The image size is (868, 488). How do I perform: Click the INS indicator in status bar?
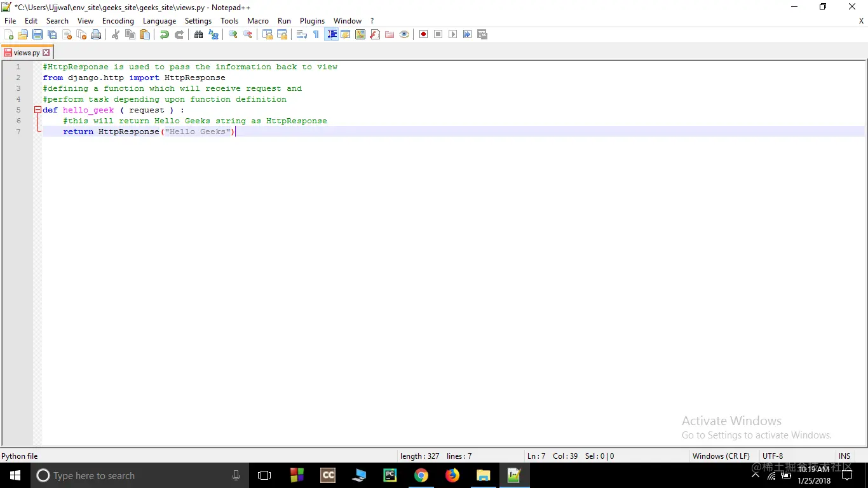tap(844, 456)
